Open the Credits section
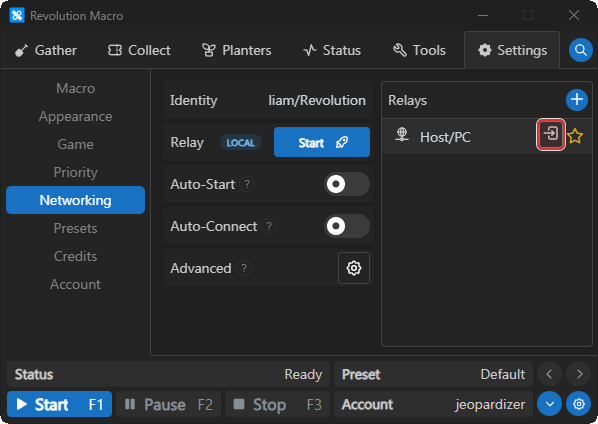 76,256
